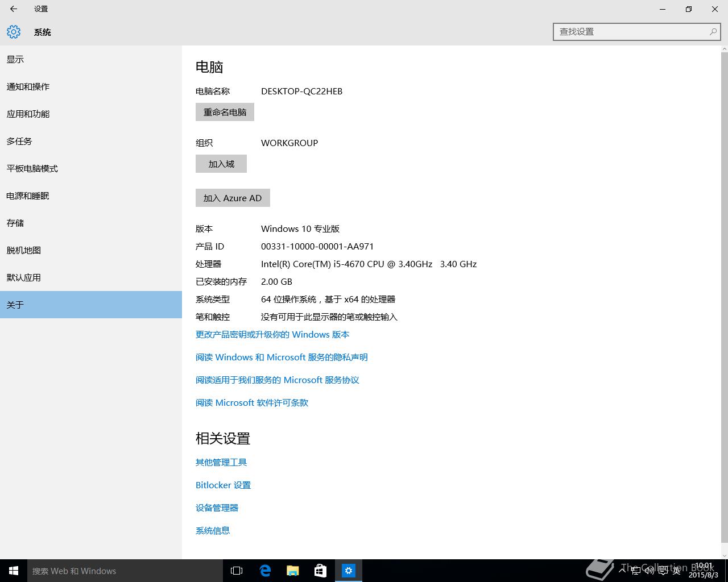Click the back arrow in Settings title bar
The image size is (728, 582).
(14, 9)
